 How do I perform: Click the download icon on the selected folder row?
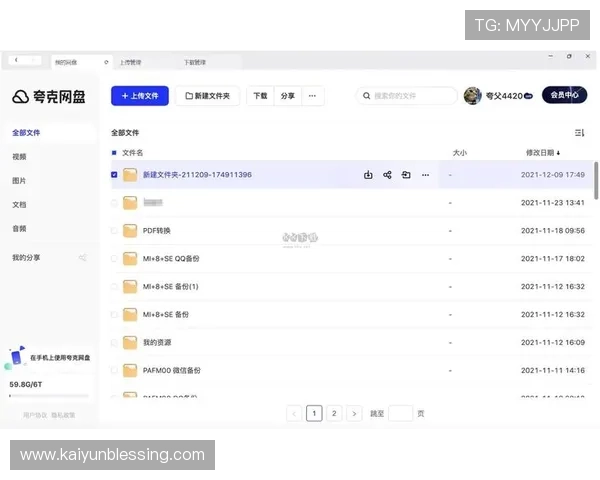(x=368, y=175)
